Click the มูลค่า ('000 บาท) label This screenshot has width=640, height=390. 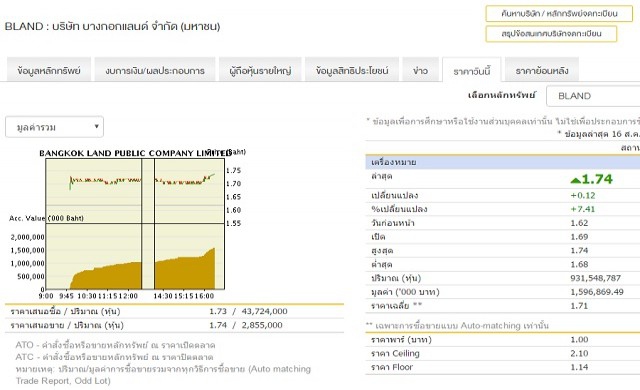tap(405, 292)
